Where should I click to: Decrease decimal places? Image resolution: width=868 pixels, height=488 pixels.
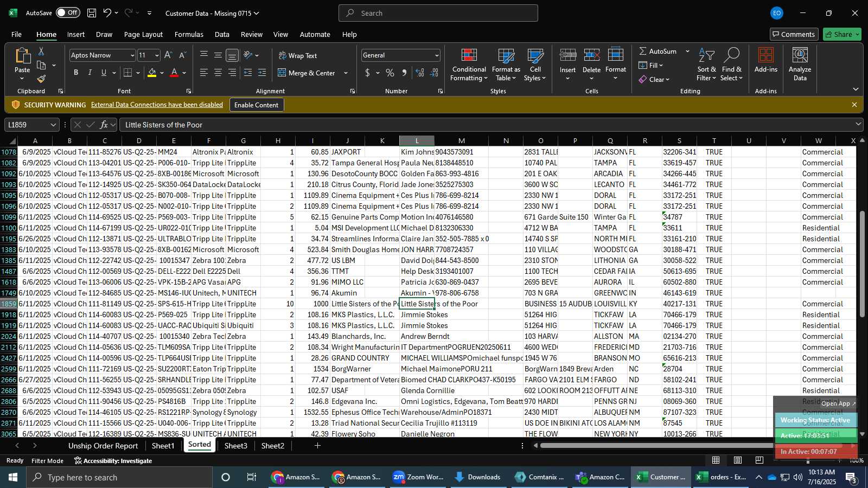(435, 73)
